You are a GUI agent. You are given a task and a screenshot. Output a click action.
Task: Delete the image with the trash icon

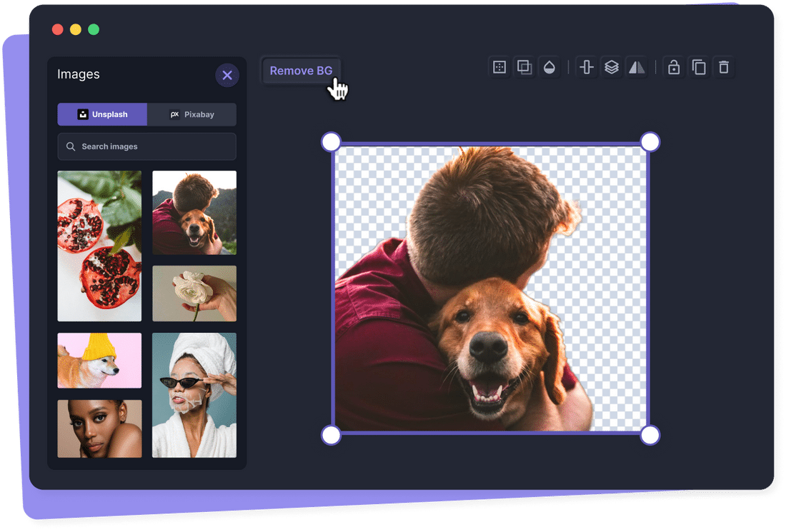tap(724, 67)
